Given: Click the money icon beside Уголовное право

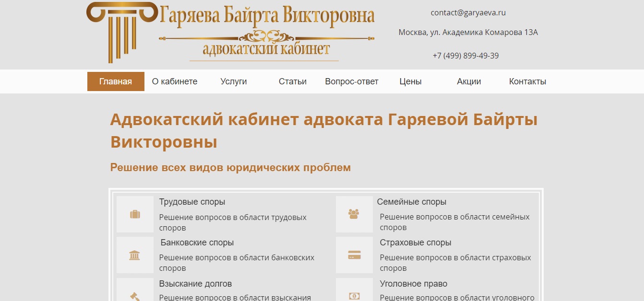Looking at the screenshot, I should point(354,293).
